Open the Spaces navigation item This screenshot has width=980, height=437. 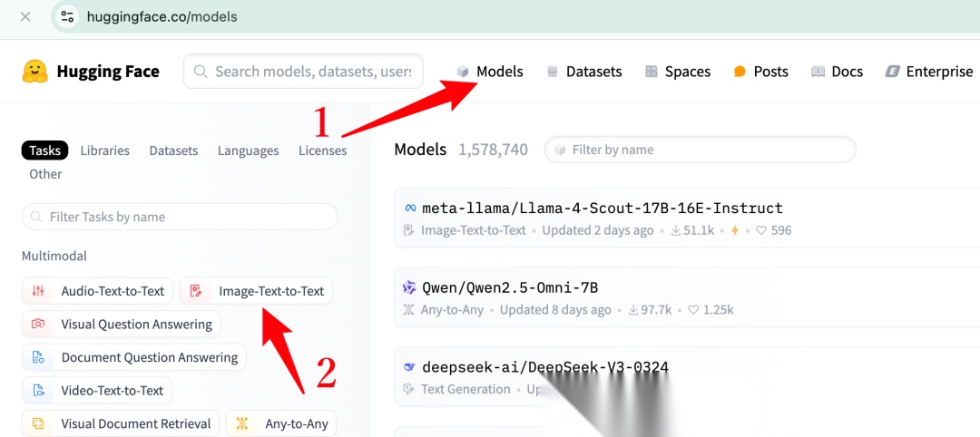tap(678, 72)
